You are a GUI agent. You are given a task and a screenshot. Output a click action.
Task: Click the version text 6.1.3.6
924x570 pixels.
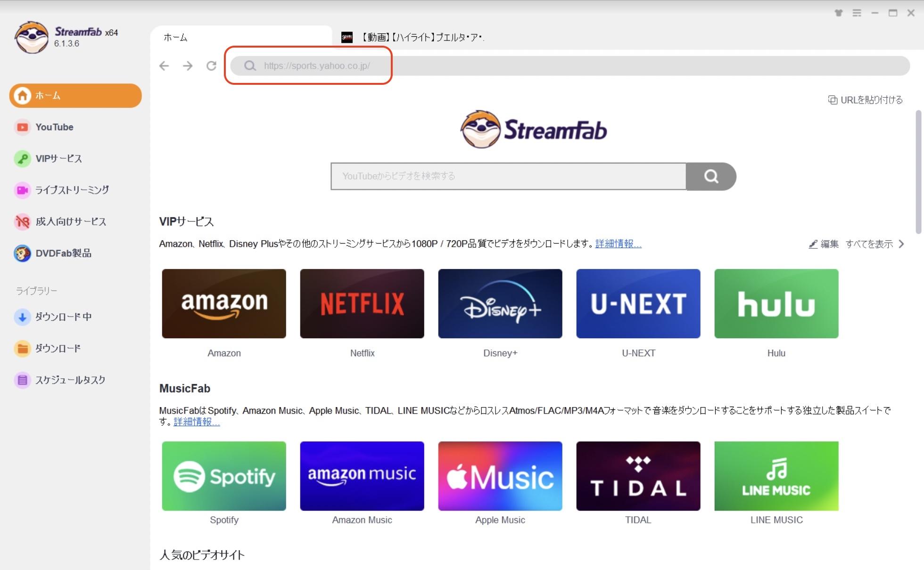click(66, 44)
